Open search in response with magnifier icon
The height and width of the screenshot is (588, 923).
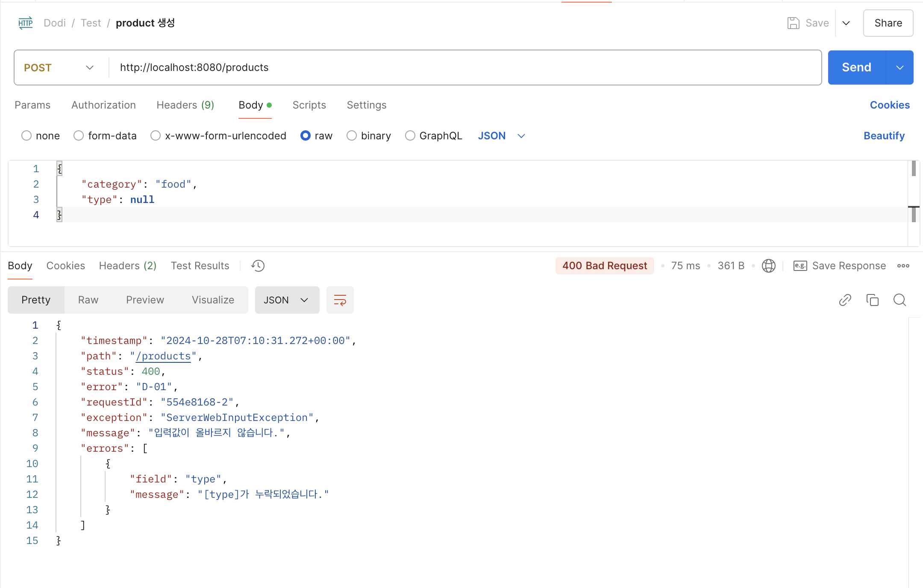tap(899, 300)
